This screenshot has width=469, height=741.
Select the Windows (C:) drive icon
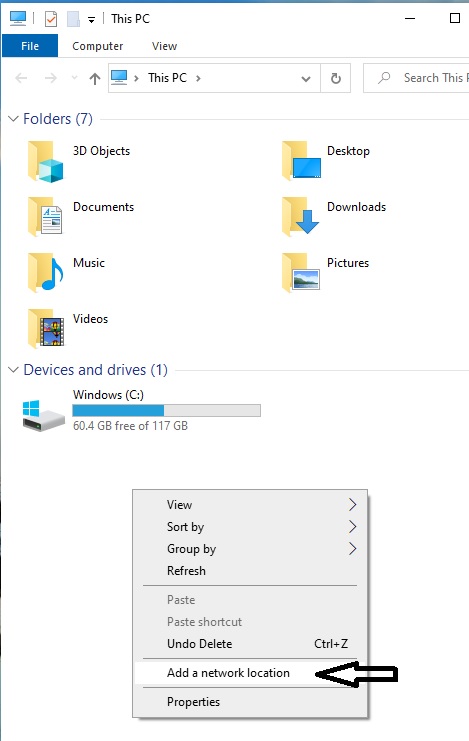43,415
